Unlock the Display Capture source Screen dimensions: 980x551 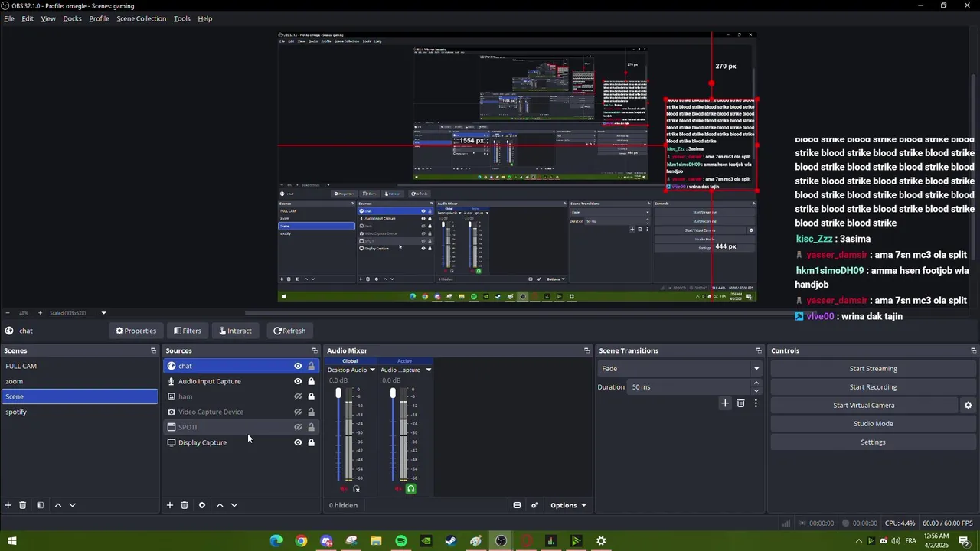coord(311,442)
